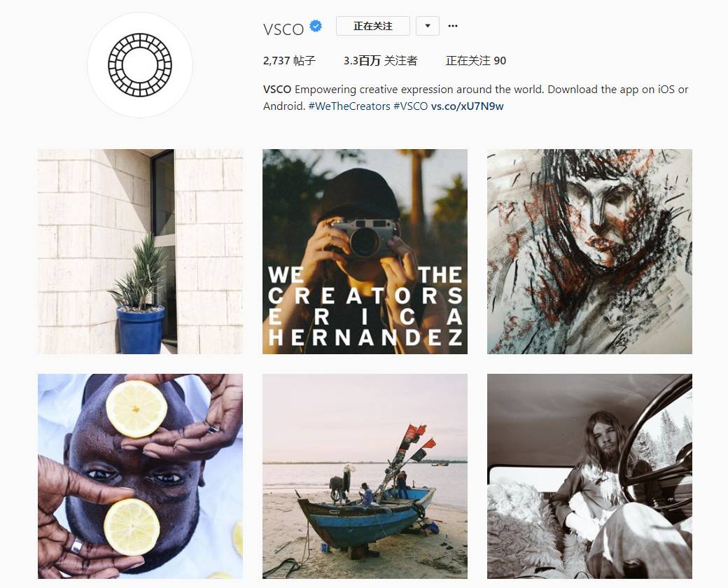Open the lemon slices portrait photo
728x588 pixels.
[140, 477]
